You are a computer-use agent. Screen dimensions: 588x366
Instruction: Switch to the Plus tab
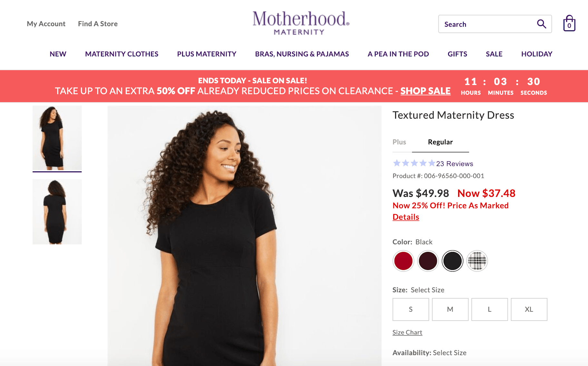pos(399,142)
